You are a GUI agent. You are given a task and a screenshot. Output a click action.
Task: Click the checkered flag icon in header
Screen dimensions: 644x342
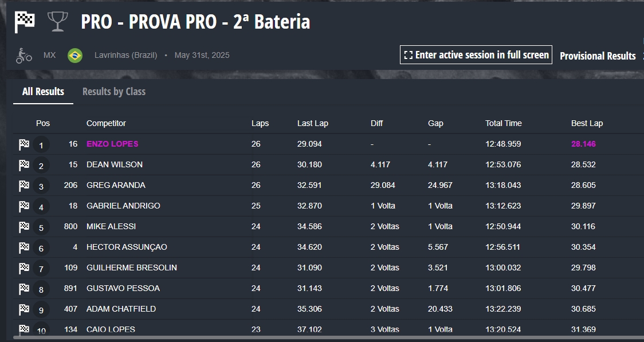point(25,22)
